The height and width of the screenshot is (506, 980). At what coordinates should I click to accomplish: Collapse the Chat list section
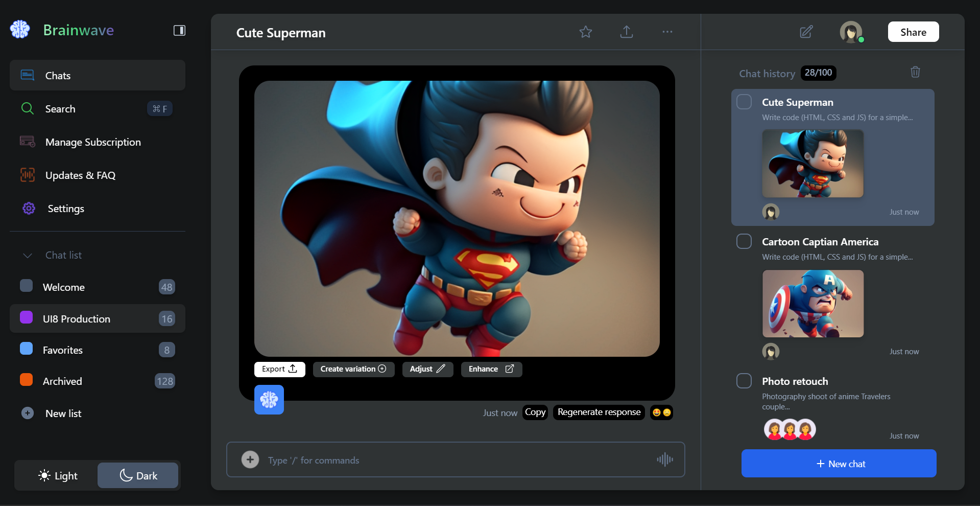(x=27, y=256)
